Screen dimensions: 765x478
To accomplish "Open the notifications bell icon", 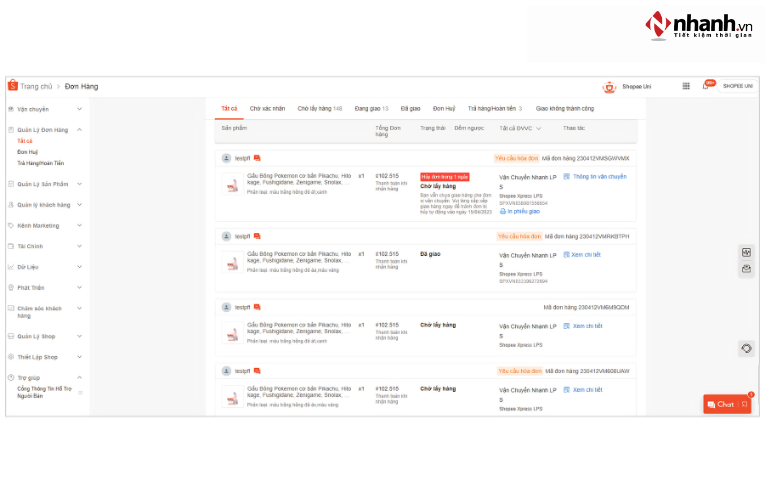I will [x=705, y=86].
